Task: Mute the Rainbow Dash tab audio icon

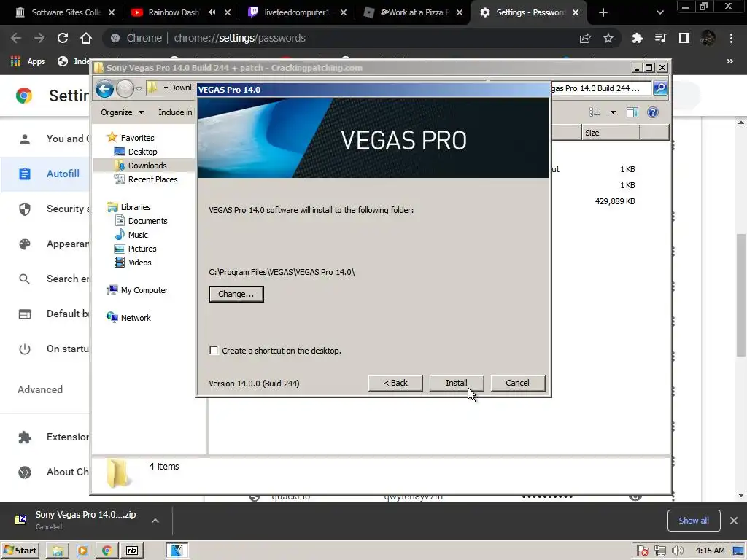Action: (x=212, y=12)
